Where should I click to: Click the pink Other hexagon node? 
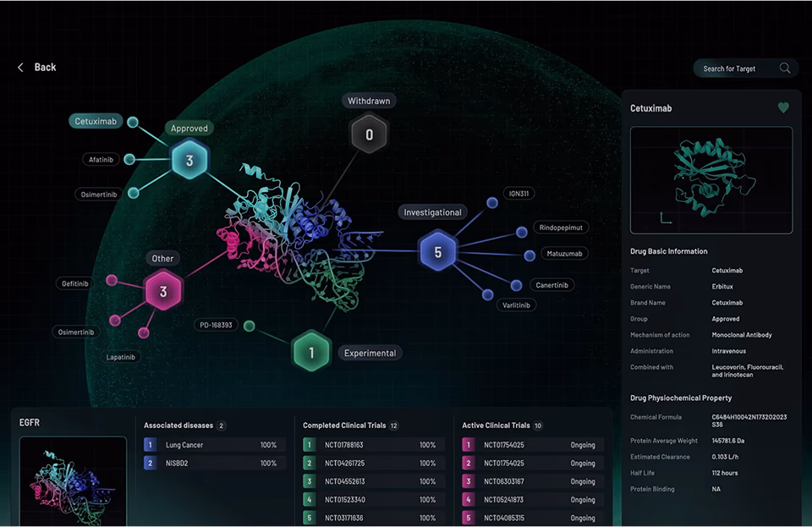[162, 291]
